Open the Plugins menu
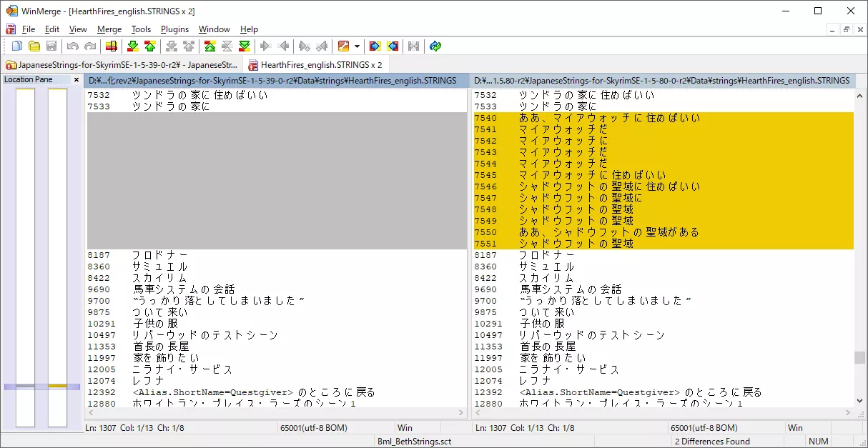868x448 pixels. [174, 29]
